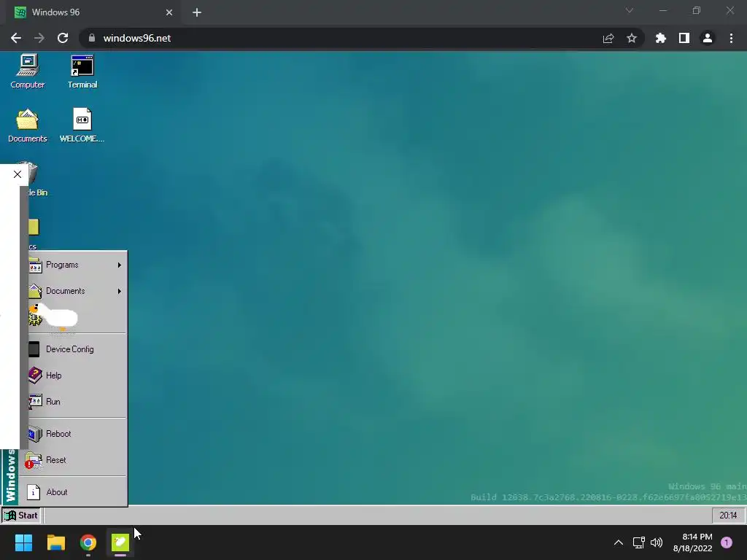The image size is (747, 560).
Task: Bookmark this page with the star
Action: [632, 38]
